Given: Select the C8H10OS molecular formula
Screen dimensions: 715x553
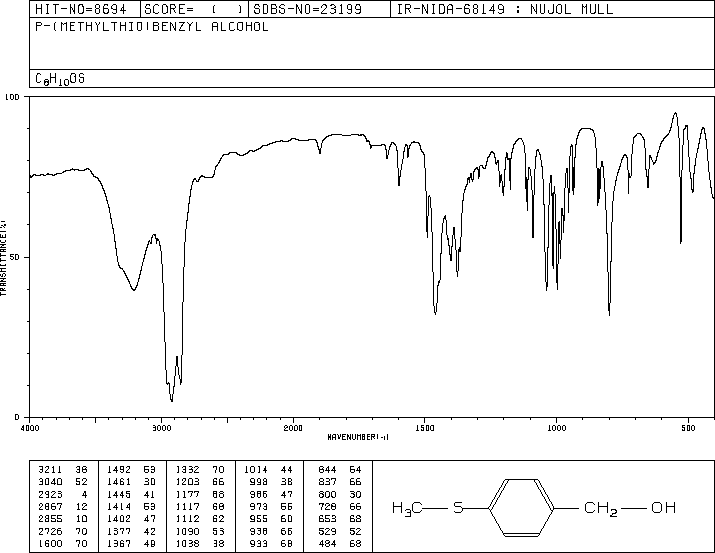Looking at the screenshot, I should 60,79.
